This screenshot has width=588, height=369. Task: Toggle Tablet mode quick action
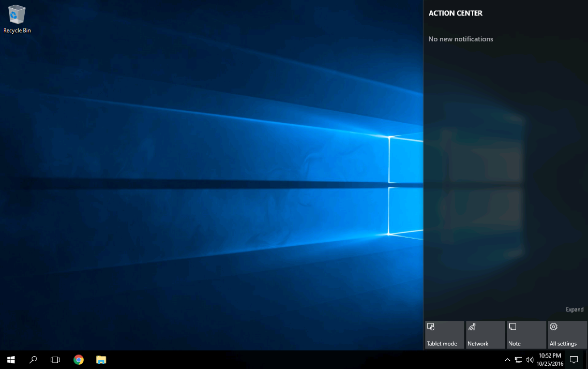click(444, 335)
